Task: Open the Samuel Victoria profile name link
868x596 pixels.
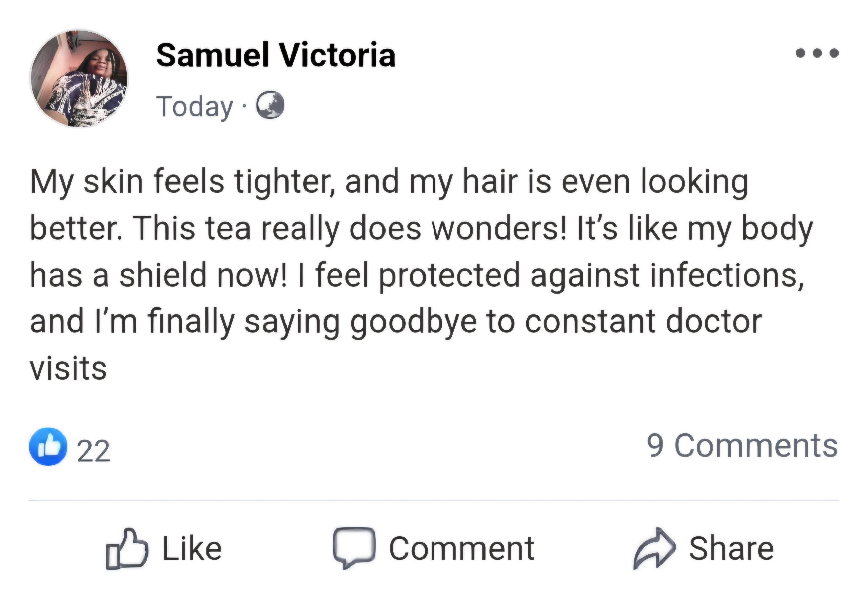Action: pos(276,56)
